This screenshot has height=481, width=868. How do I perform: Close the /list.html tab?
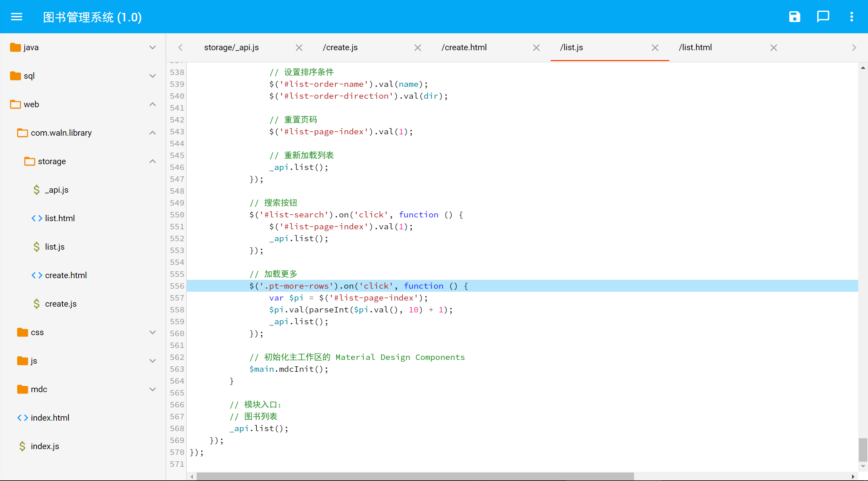coord(773,48)
